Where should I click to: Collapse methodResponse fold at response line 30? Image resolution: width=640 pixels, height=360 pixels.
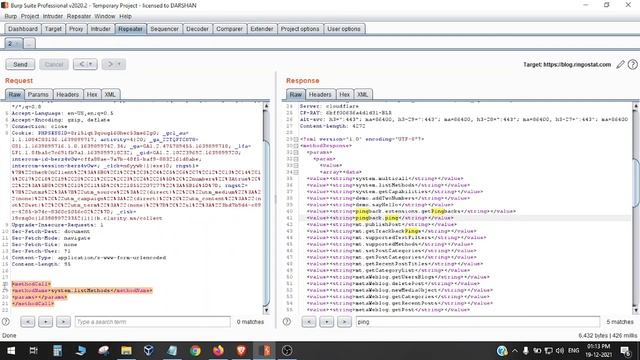(x=296, y=146)
